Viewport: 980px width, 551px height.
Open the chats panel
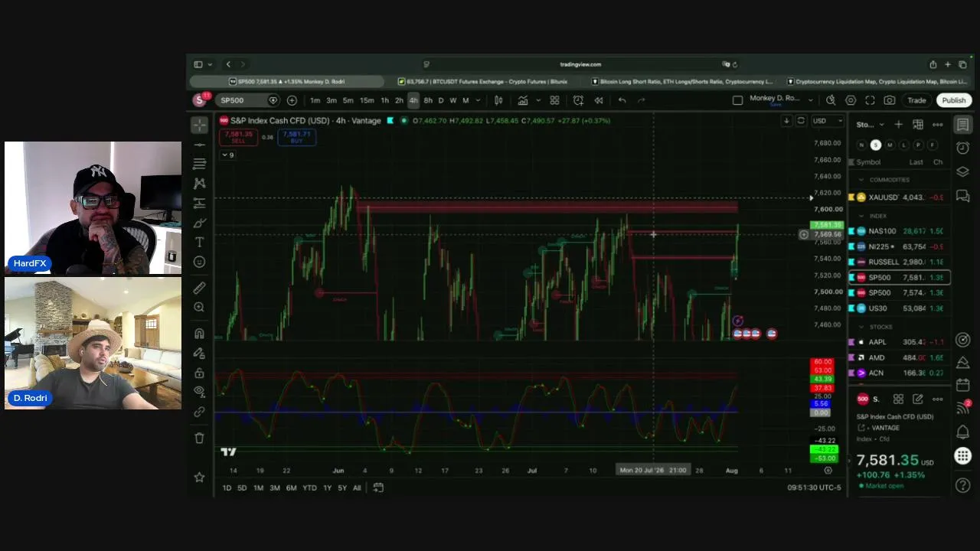[963, 196]
